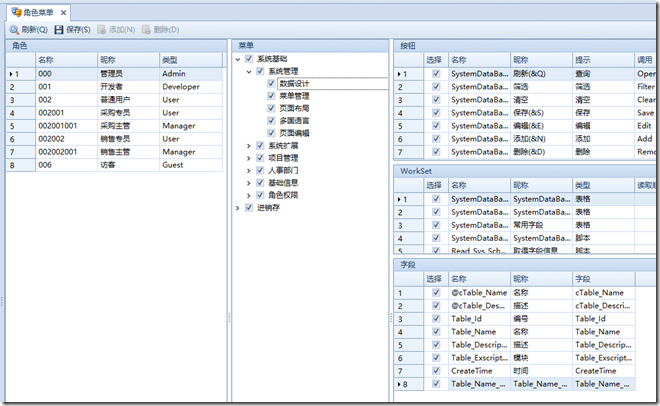The image size is (660, 406).
Task: Click the 编辑(&E) button row cell
Action: [541, 126]
